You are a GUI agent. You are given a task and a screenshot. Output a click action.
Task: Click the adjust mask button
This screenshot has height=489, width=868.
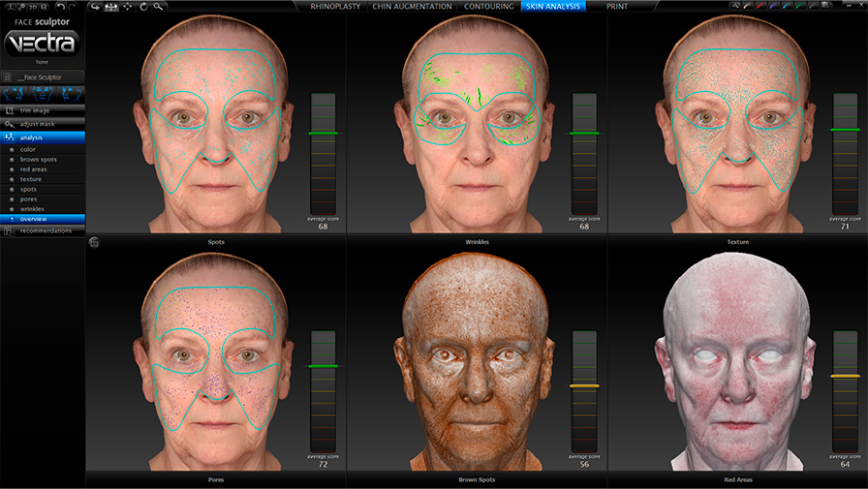[36, 124]
